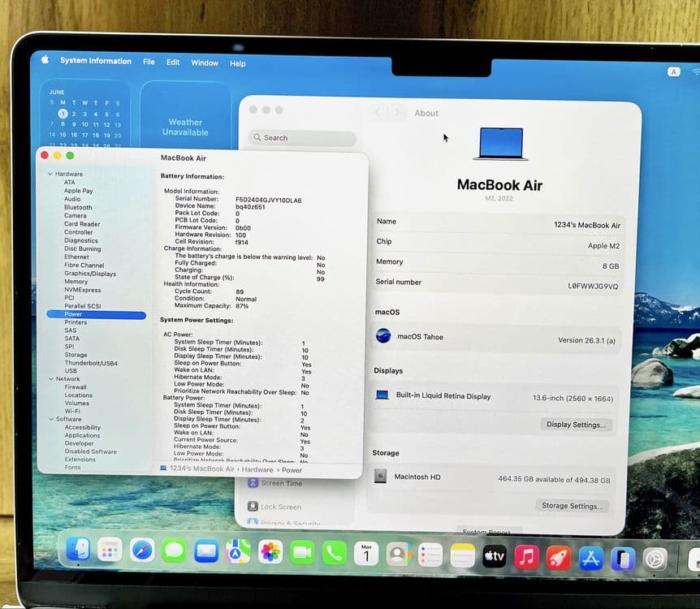
Task: Click the Weather Unavailable widget
Action: pos(185,115)
